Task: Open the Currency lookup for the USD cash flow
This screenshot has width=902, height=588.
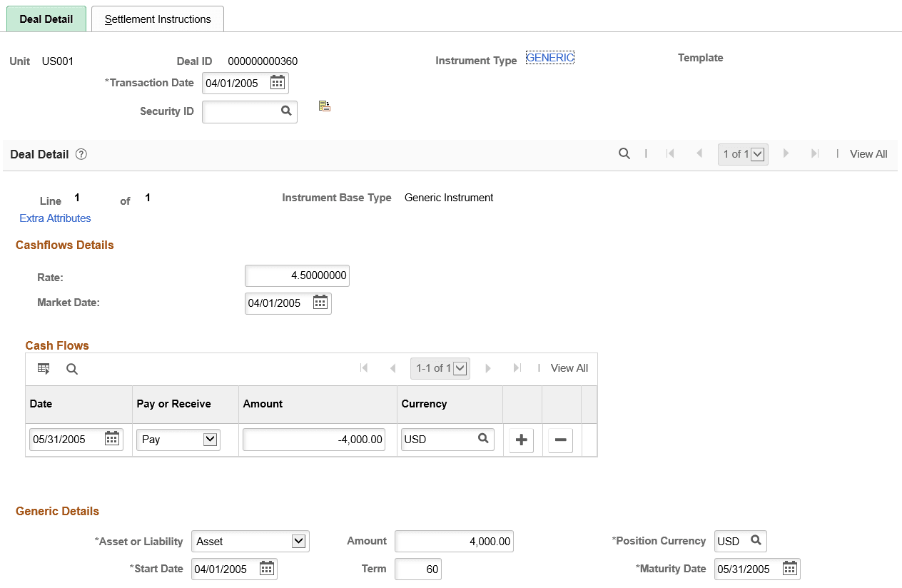Action: [482, 439]
